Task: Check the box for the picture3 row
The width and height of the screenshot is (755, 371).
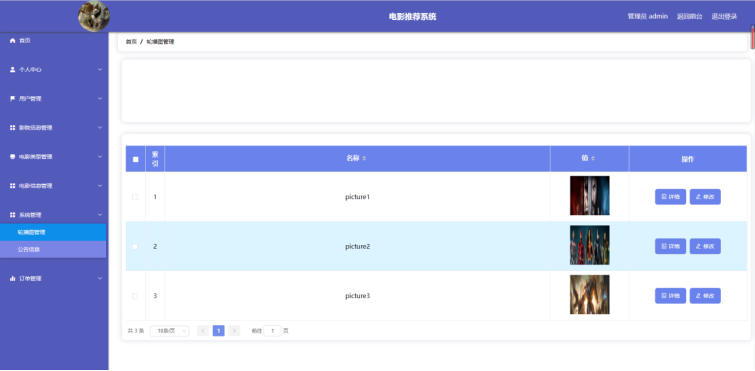Action: tap(135, 296)
